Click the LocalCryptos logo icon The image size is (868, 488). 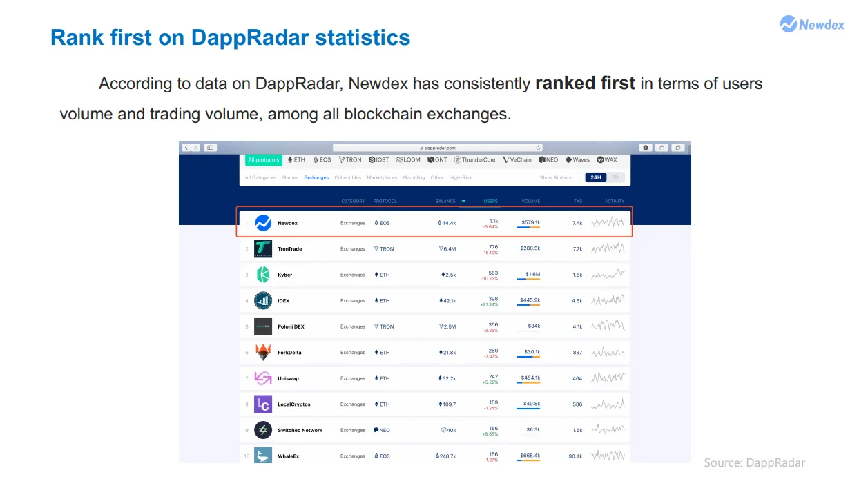pyautogui.click(x=263, y=404)
